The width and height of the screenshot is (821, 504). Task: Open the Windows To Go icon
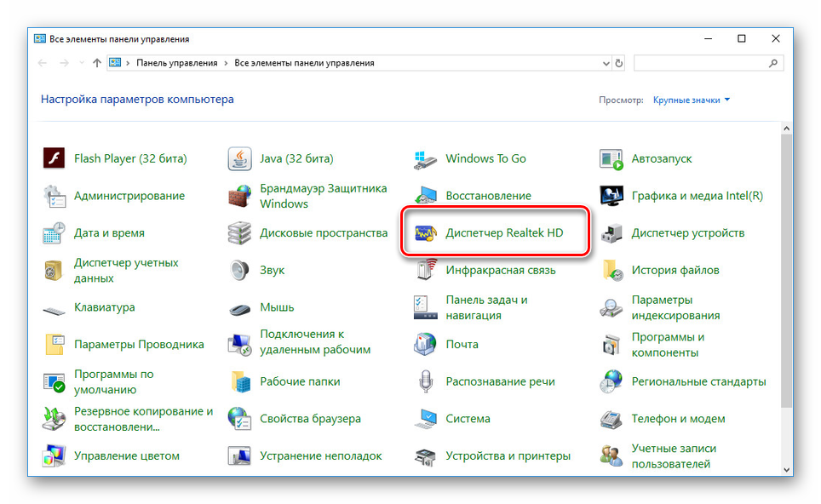pyautogui.click(x=425, y=159)
